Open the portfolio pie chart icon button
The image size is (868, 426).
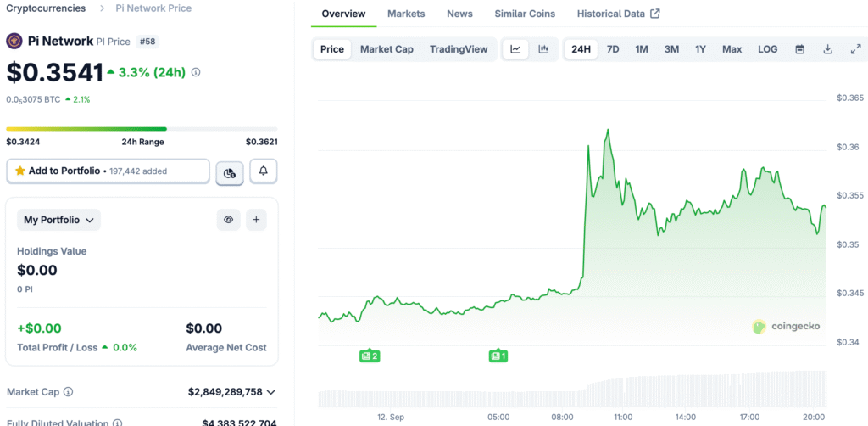click(230, 173)
